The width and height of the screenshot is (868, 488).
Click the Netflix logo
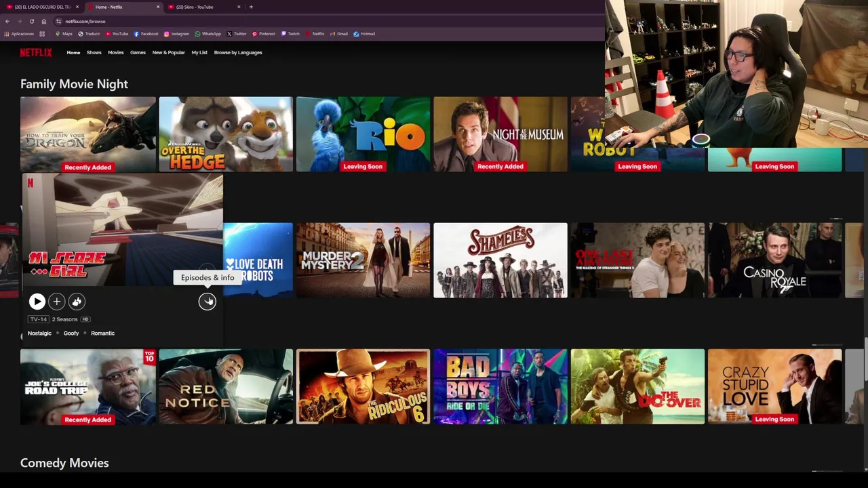[35, 52]
